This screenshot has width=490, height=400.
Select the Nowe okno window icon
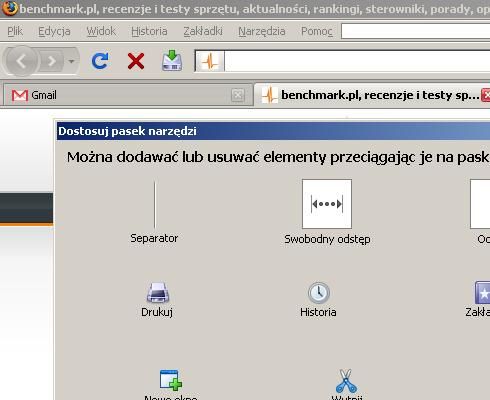(171, 380)
